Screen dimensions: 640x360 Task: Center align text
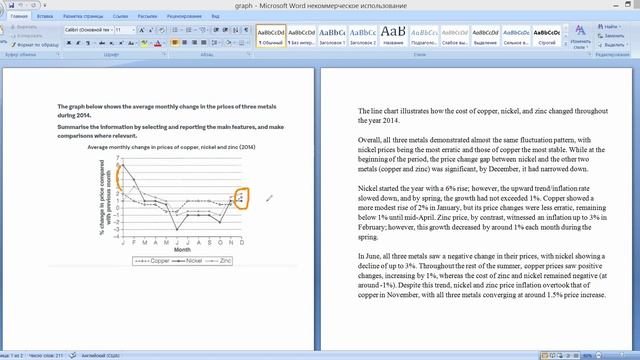[184, 43]
